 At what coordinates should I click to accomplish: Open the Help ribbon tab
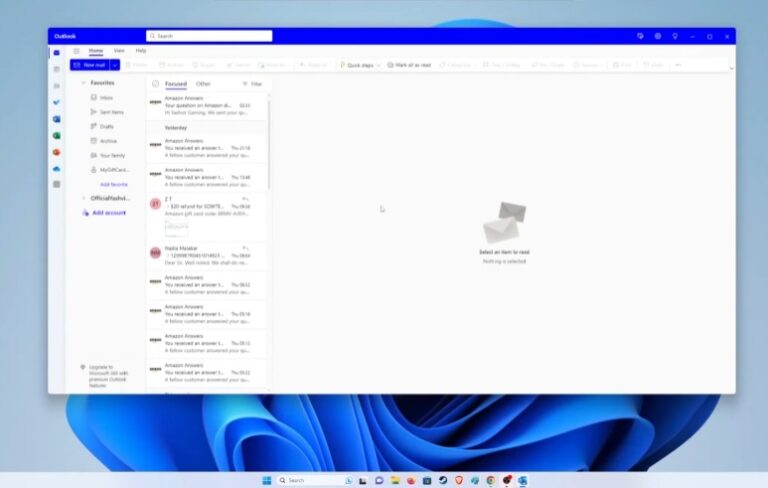[141, 50]
